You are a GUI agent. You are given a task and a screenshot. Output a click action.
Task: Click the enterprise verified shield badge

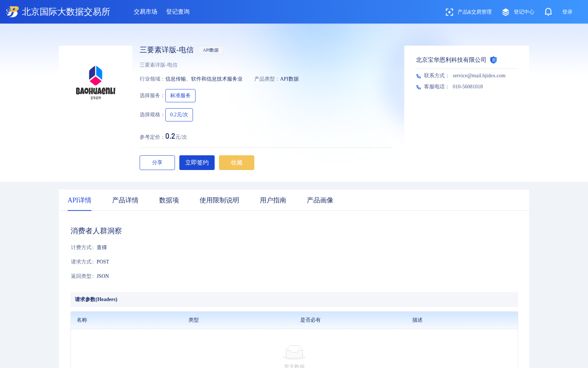(x=494, y=60)
